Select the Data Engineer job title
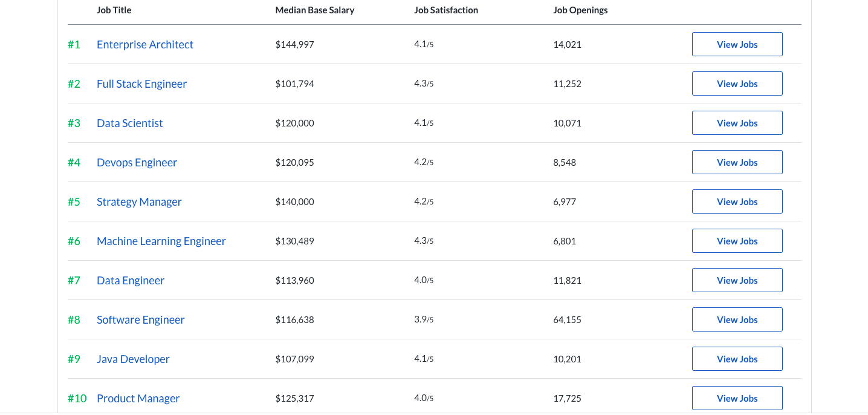The height and width of the screenshot is (415, 868). [x=131, y=281]
